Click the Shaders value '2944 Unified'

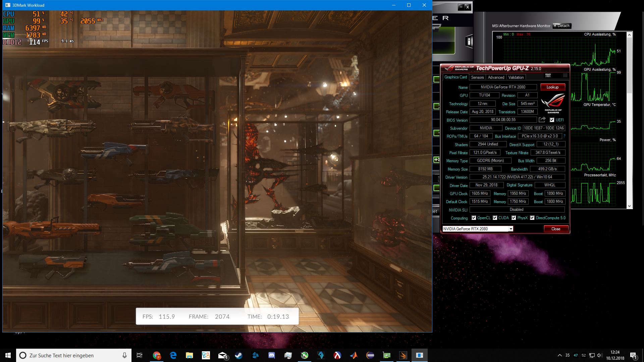(488, 144)
